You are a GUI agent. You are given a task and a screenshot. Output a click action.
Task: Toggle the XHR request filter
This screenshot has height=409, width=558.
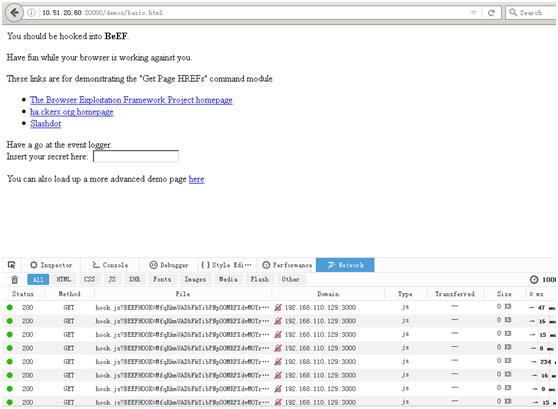[135, 279]
